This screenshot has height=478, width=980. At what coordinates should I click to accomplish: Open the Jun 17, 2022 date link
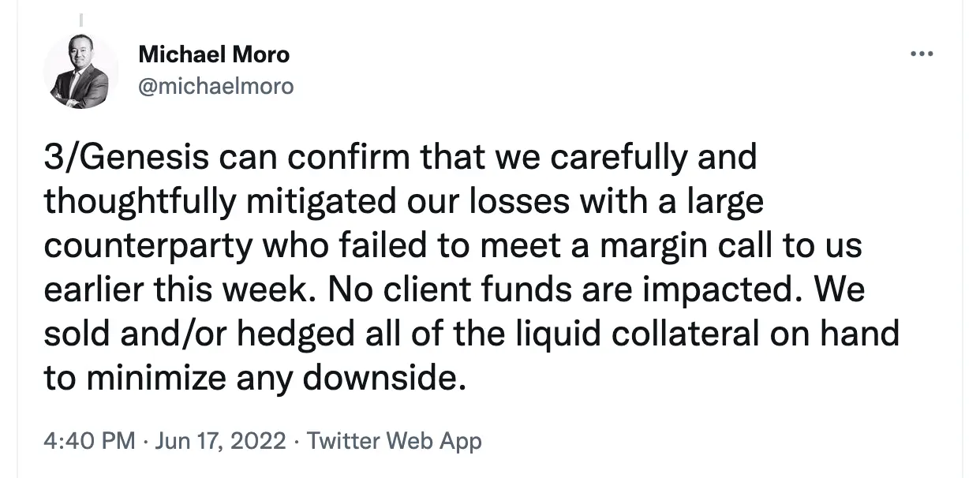[x=220, y=441]
